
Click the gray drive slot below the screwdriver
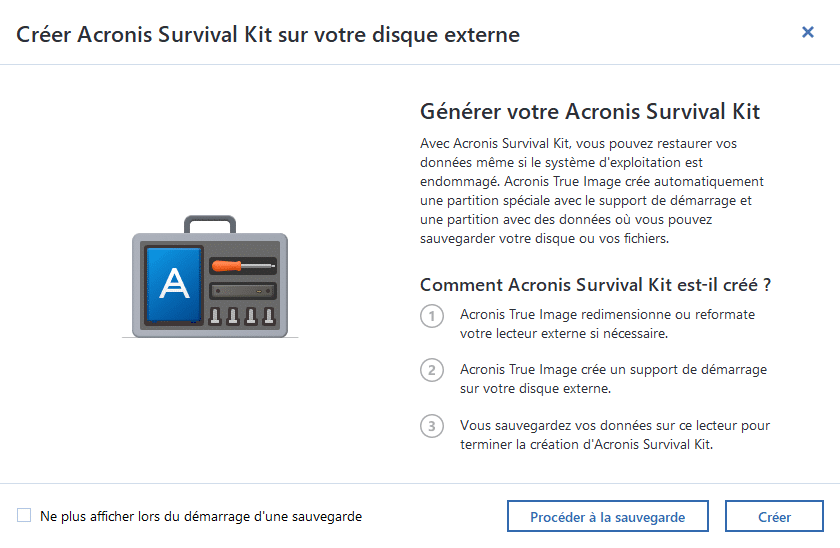coord(241,292)
